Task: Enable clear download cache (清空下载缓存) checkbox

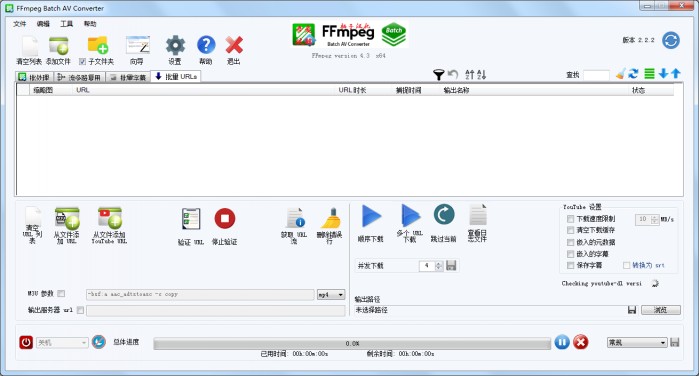Action: click(570, 230)
